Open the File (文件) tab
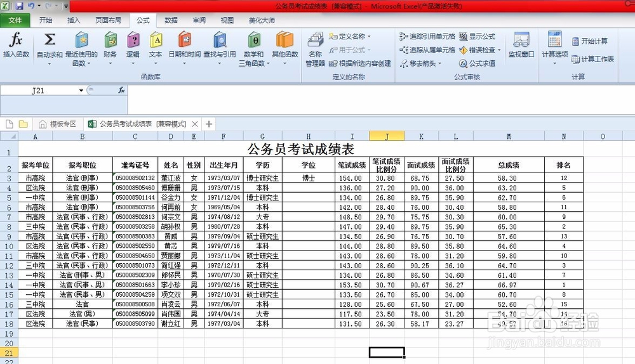 [15, 20]
